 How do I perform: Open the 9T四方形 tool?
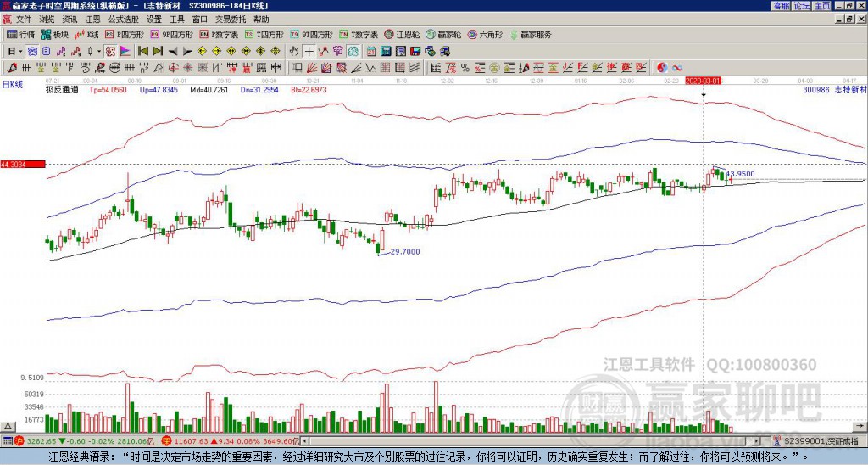click(x=312, y=34)
